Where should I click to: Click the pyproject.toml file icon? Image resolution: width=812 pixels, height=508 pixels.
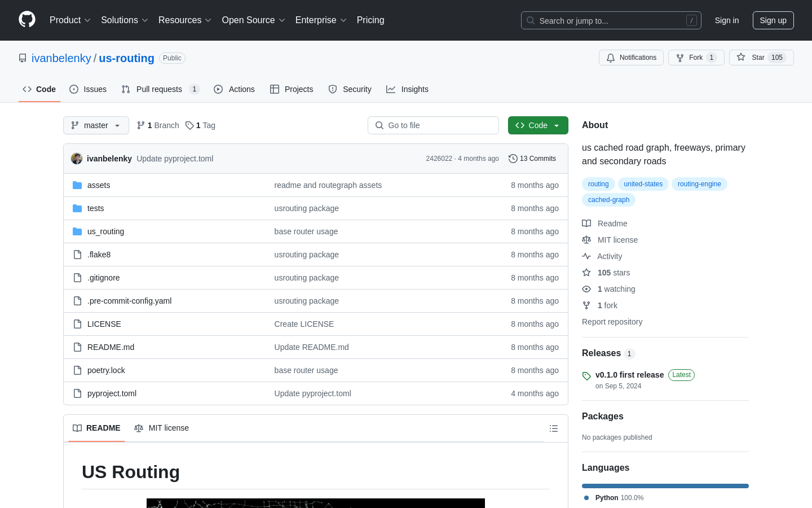[77, 393]
